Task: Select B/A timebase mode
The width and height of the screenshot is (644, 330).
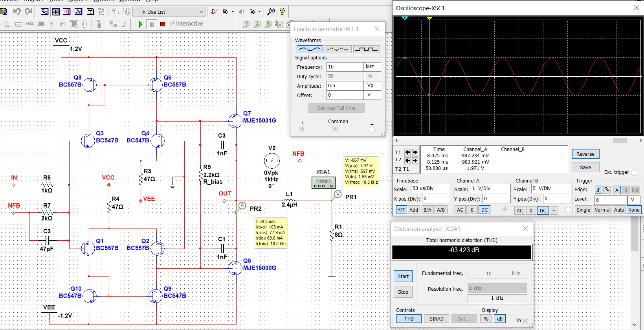Action: click(x=427, y=210)
